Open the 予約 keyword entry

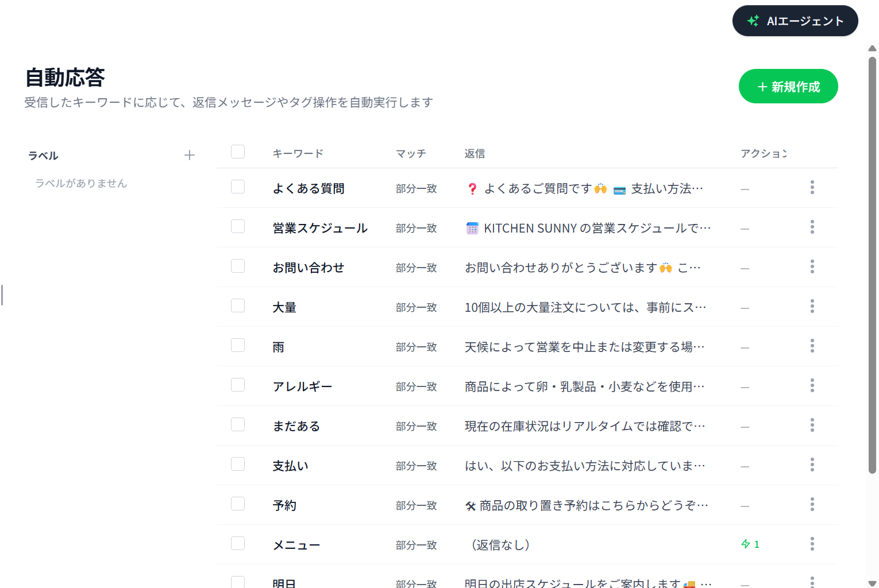click(284, 505)
